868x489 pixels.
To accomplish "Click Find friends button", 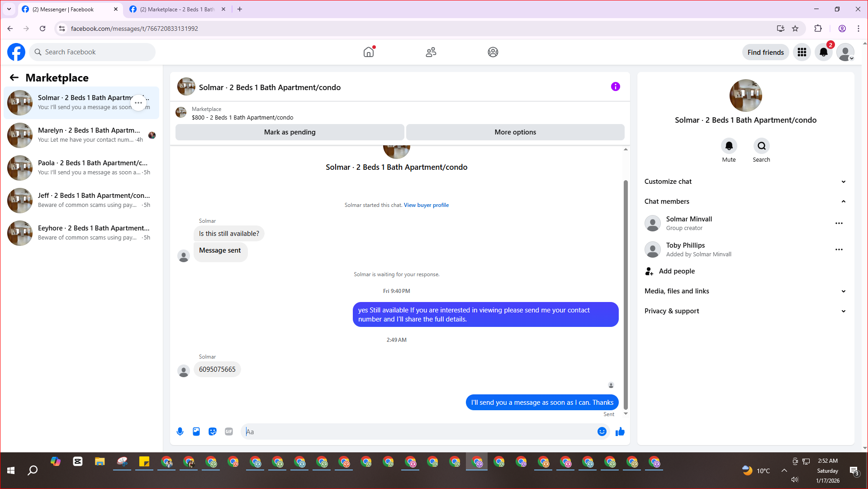I will [765, 53].
